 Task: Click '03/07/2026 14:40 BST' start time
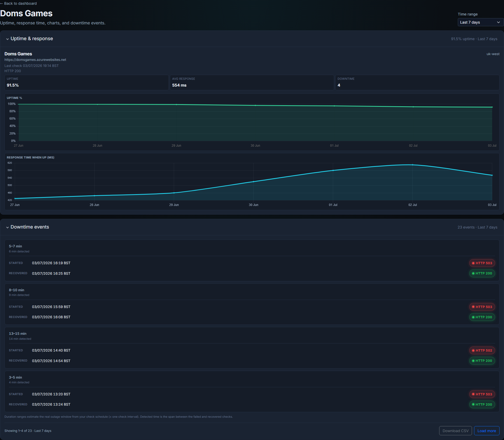[51, 351]
